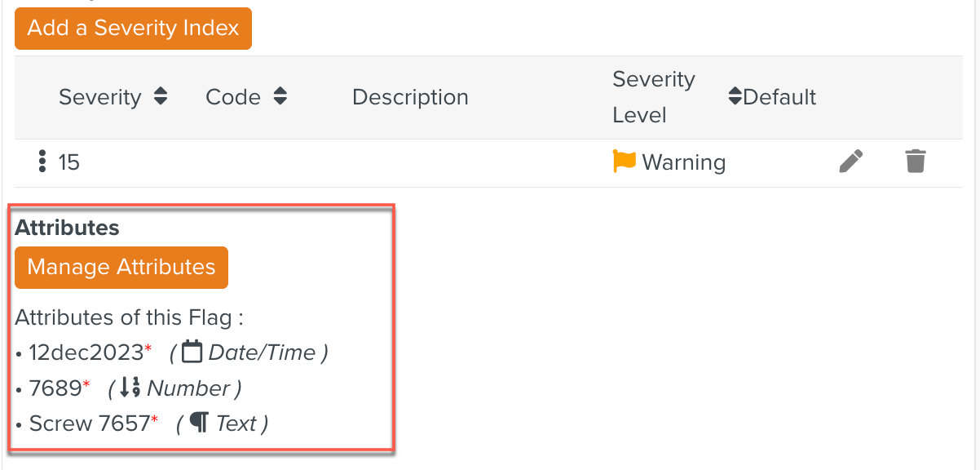Viewport: 980px width, 470px height.
Task: Sort the table by Code arrows
Action: (280, 97)
